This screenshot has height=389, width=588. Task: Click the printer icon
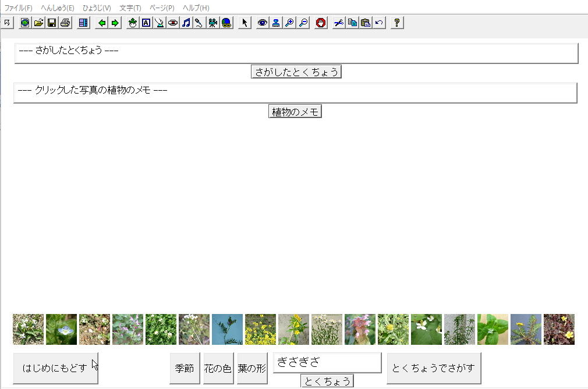coord(65,23)
